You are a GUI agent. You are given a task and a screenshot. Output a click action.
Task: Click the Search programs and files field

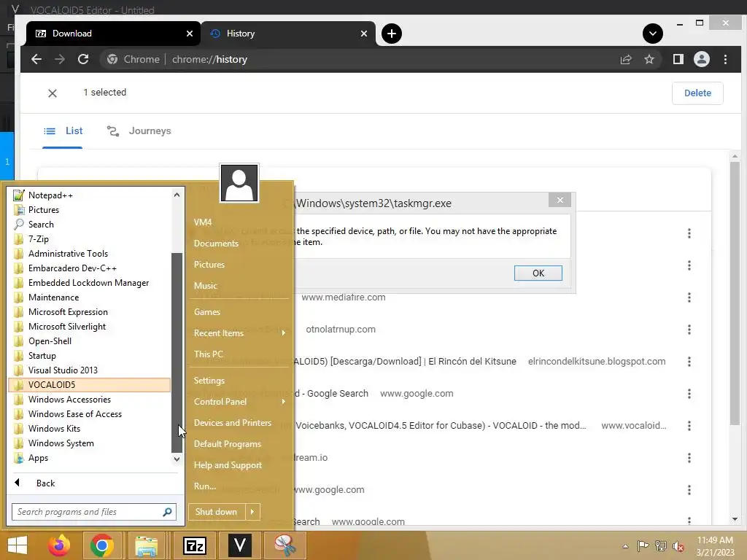point(94,512)
